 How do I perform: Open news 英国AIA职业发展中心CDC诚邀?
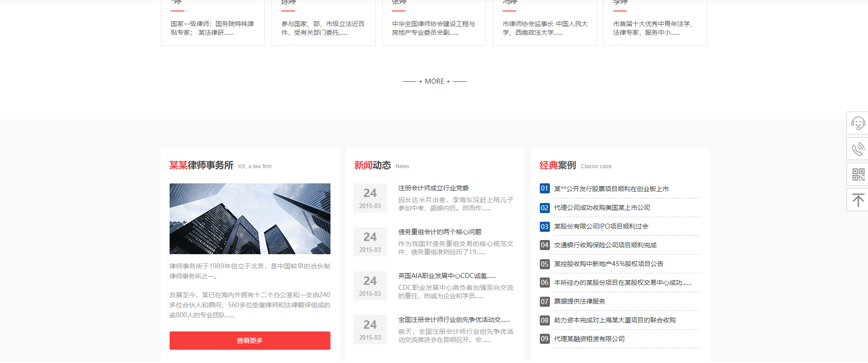click(x=446, y=276)
